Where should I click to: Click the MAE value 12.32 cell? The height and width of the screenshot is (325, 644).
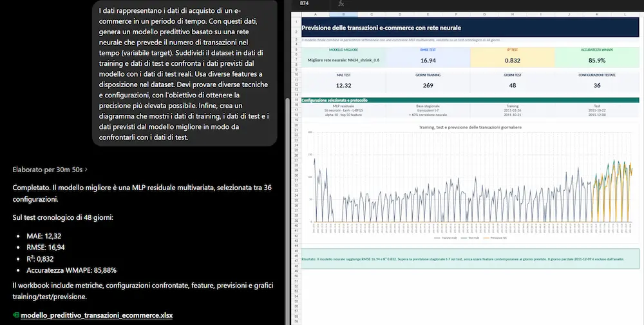tap(343, 86)
